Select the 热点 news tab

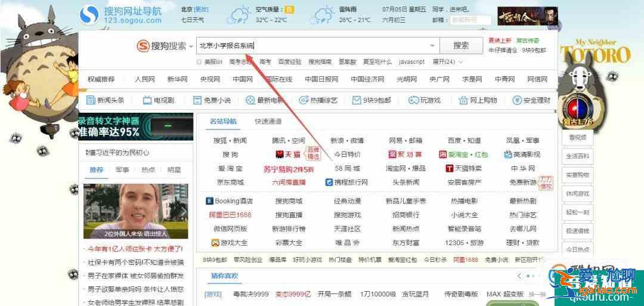point(148,169)
